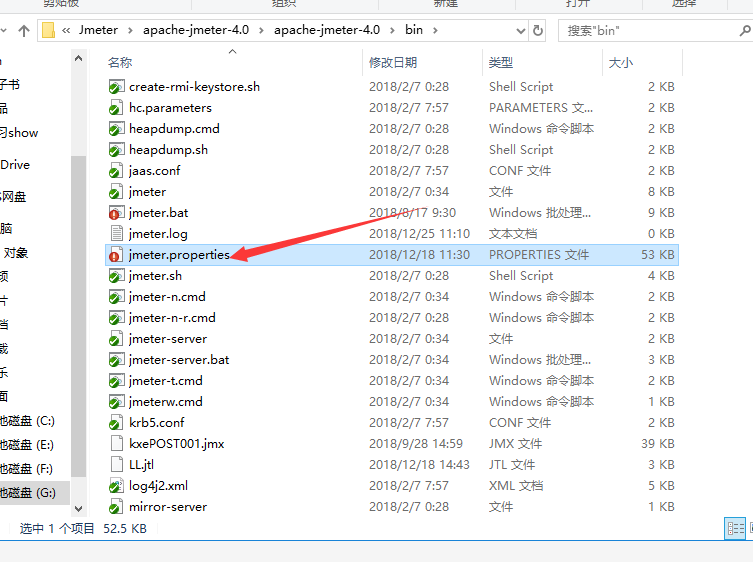
Task: Click the hc.parameters file icon
Action: [116, 108]
